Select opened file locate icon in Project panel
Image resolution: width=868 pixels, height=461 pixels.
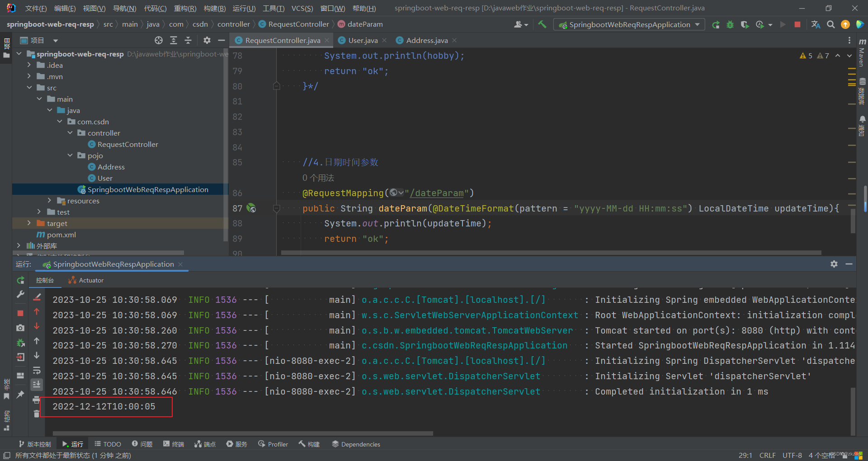click(159, 40)
